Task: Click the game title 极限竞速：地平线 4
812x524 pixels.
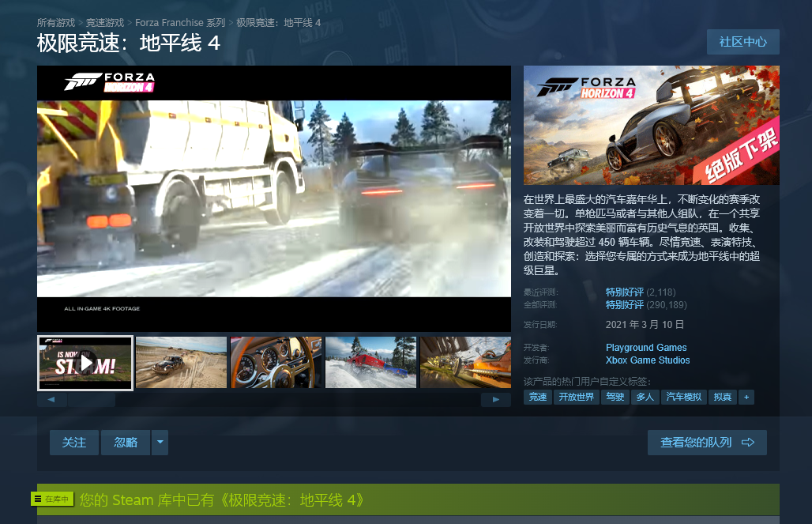Action: (x=129, y=43)
